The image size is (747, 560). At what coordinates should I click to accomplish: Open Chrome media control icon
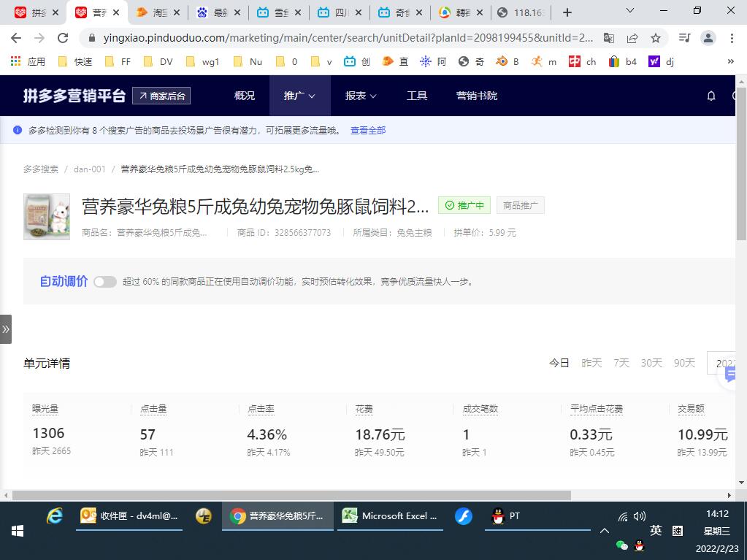[x=685, y=38]
